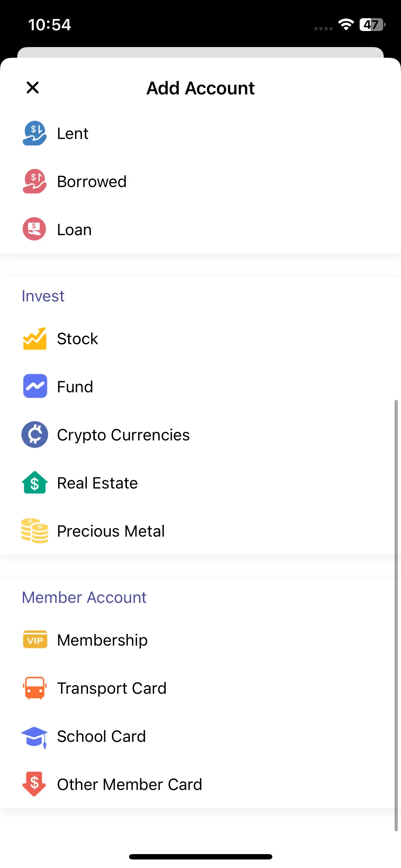Tap the blue Lent hand icon

(x=35, y=133)
